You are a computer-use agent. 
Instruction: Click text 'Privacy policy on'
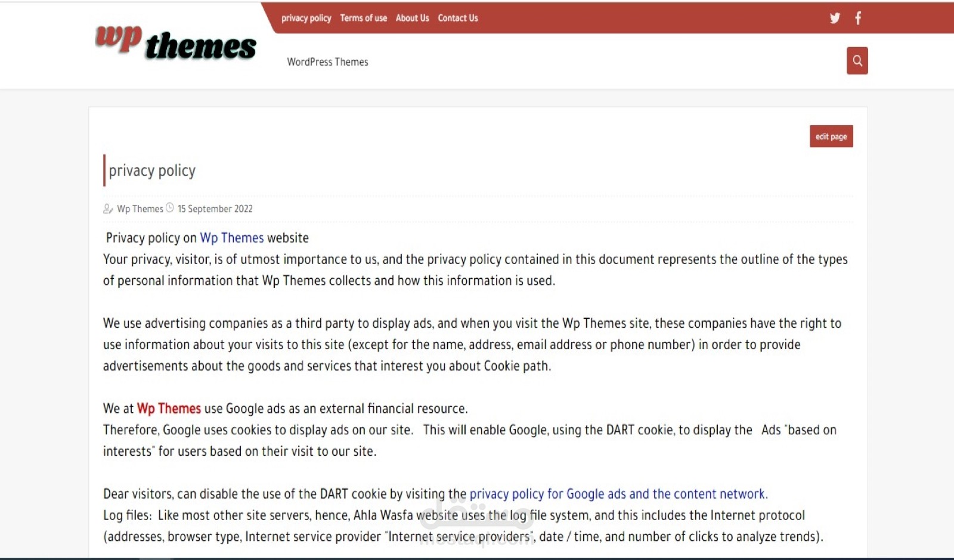click(x=151, y=238)
